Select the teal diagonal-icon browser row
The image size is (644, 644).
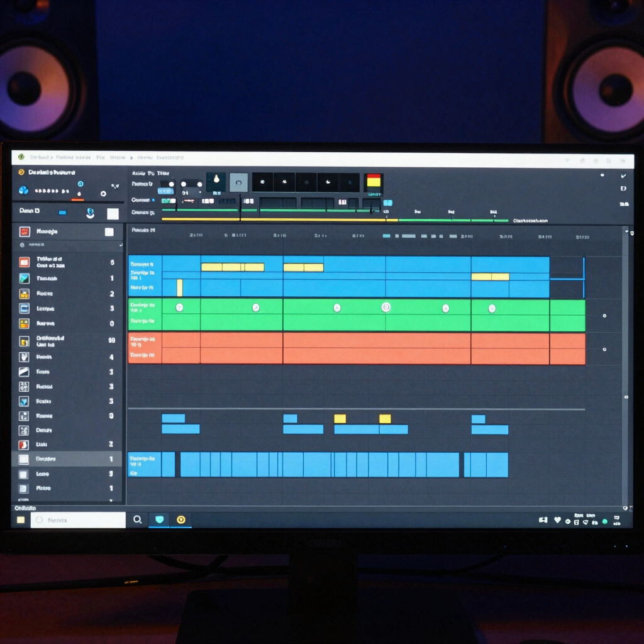pyautogui.click(x=68, y=279)
